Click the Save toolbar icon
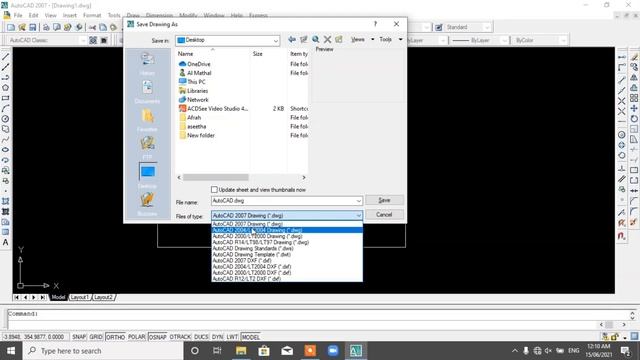The width and height of the screenshot is (640, 360). [33, 27]
